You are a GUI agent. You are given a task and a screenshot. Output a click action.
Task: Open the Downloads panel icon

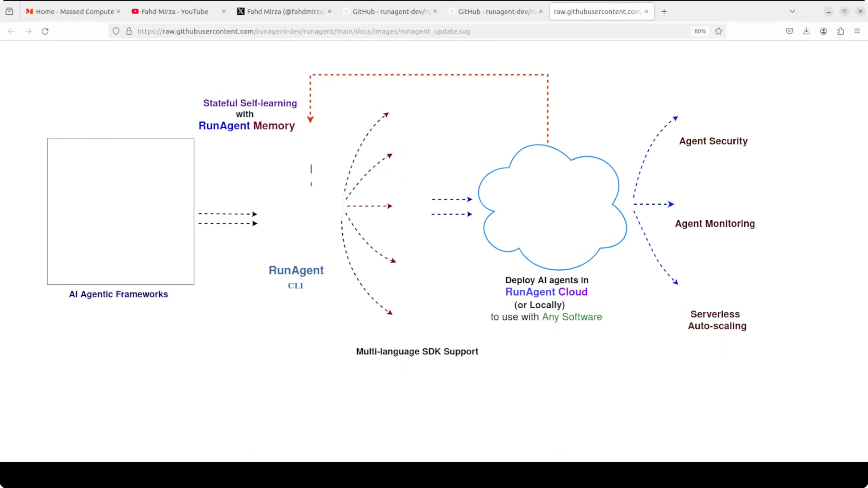[x=806, y=31]
